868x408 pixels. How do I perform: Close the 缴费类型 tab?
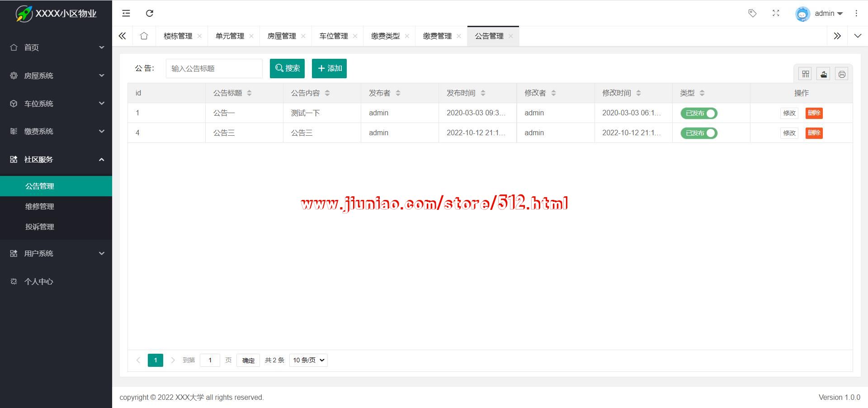point(407,36)
